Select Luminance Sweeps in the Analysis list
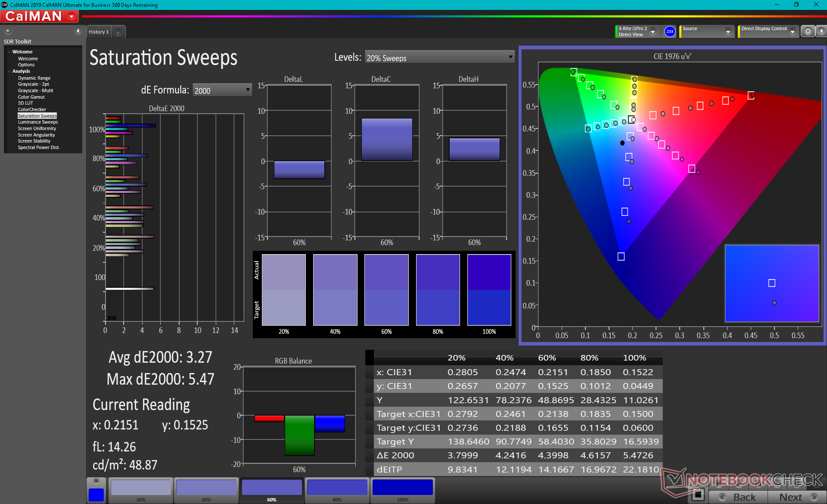This screenshot has height=504, width=827. (38, 122)
